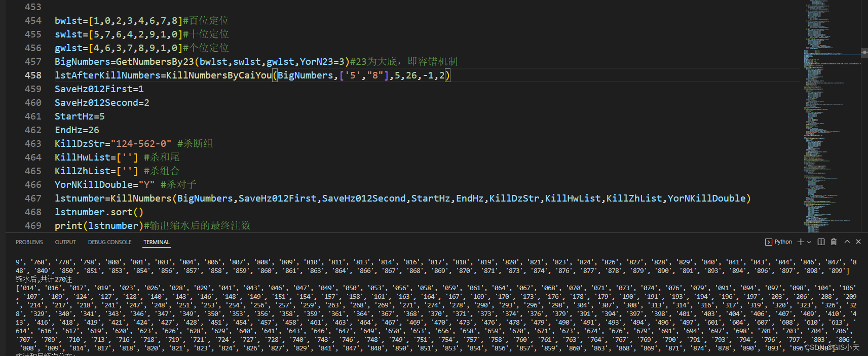Create a new terminal with plus icon
This screenshot has height=356, width=868.
(x=801, y=242)
